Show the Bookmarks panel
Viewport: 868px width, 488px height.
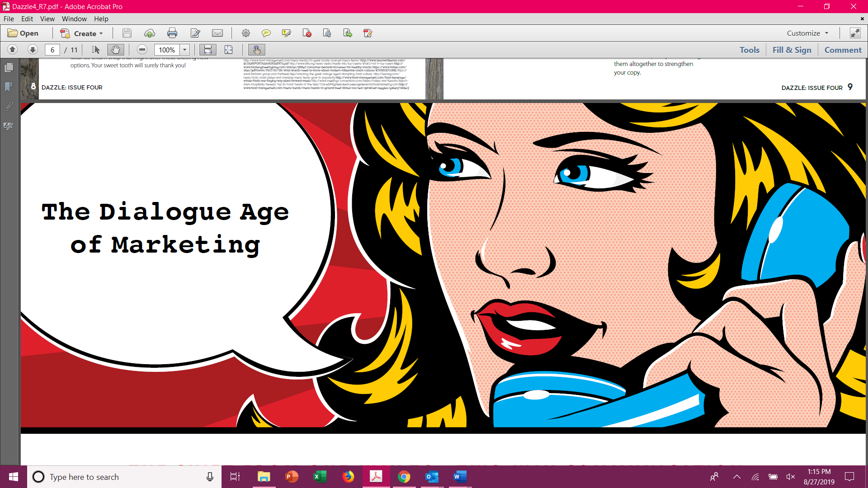[9, 87]
